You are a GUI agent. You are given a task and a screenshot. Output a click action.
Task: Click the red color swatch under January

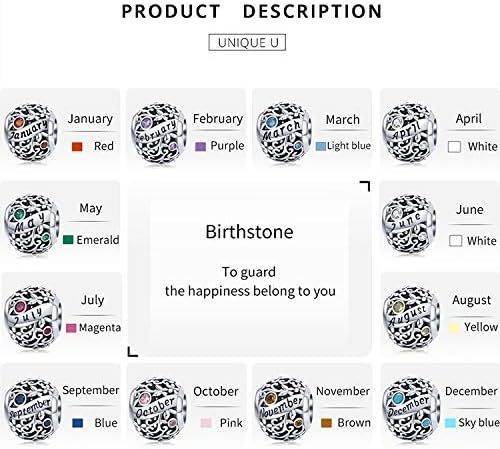[x=77, y=147]
